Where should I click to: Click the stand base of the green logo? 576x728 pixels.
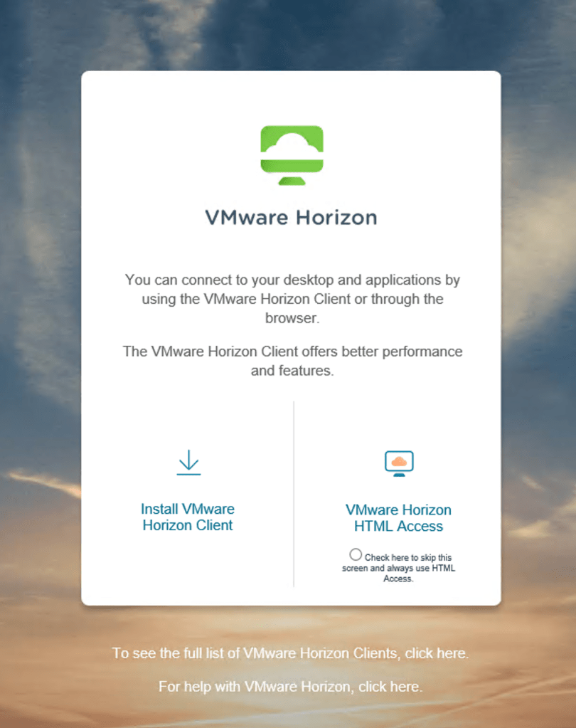pos(292,181)
